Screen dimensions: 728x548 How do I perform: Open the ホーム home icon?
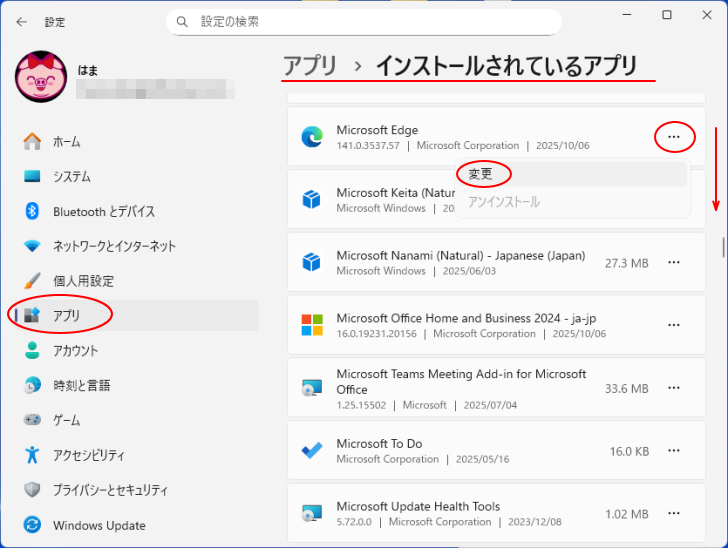(x=32, y=141)
